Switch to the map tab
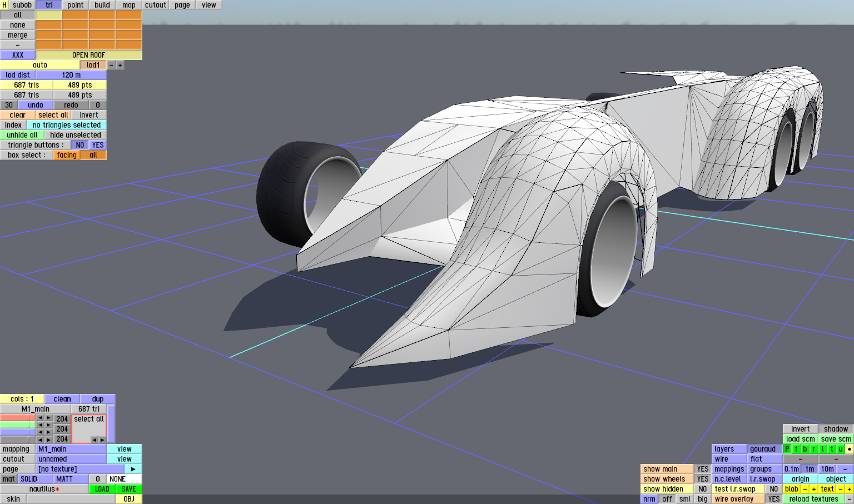The width and height of the screenshot is (854, 504). point(129,5)
